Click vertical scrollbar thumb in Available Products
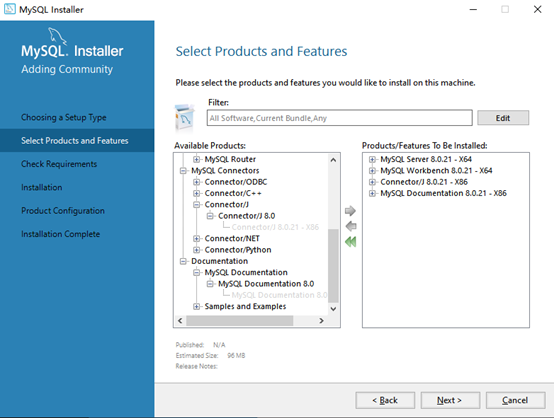 333,266
